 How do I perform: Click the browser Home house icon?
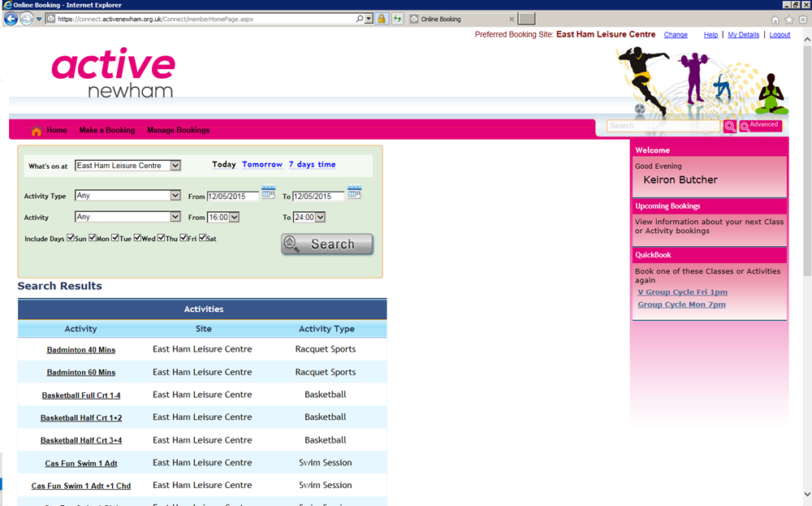tap(775, 19)
